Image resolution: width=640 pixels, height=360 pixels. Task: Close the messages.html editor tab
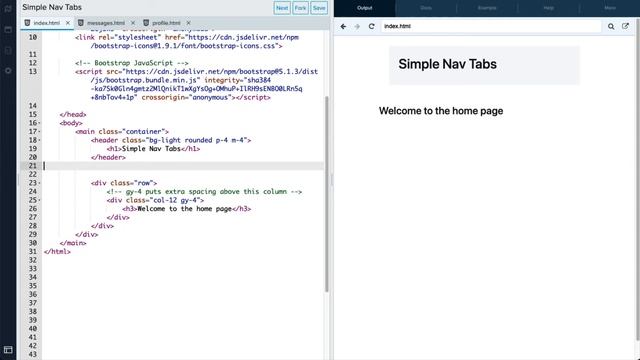point(133,23)
